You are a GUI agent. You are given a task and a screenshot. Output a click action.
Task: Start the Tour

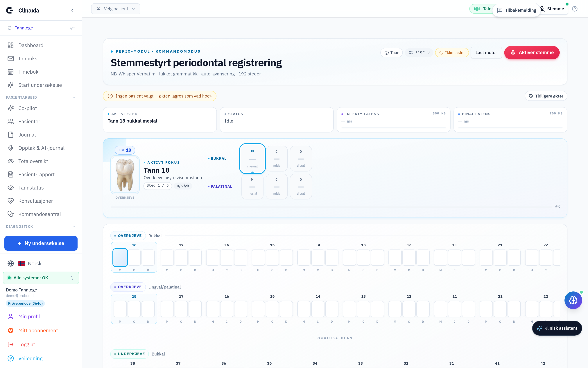pos(391,53)
